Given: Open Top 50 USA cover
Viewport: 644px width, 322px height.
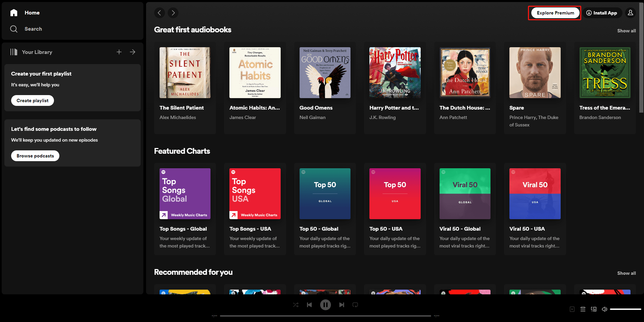Looking at the screenshot, I should (x=395, y=194).
